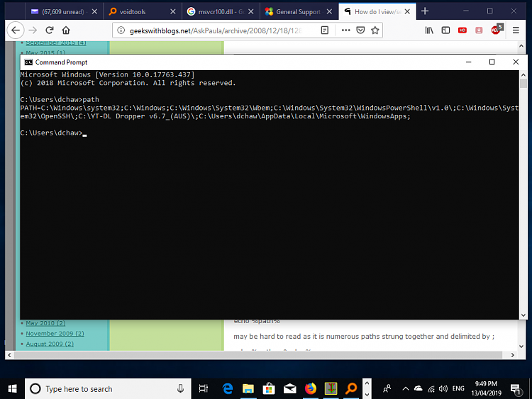Viewport: 532px width, 399px height.
Task: Open the green download-arrow app on taskbar
Action: tap(331, 388)
